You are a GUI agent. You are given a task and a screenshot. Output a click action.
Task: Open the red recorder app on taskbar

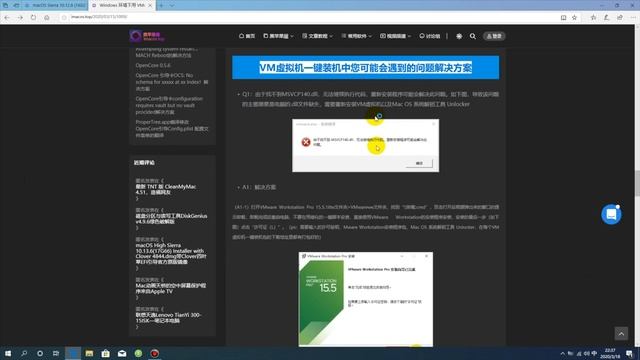pos(155,353)
